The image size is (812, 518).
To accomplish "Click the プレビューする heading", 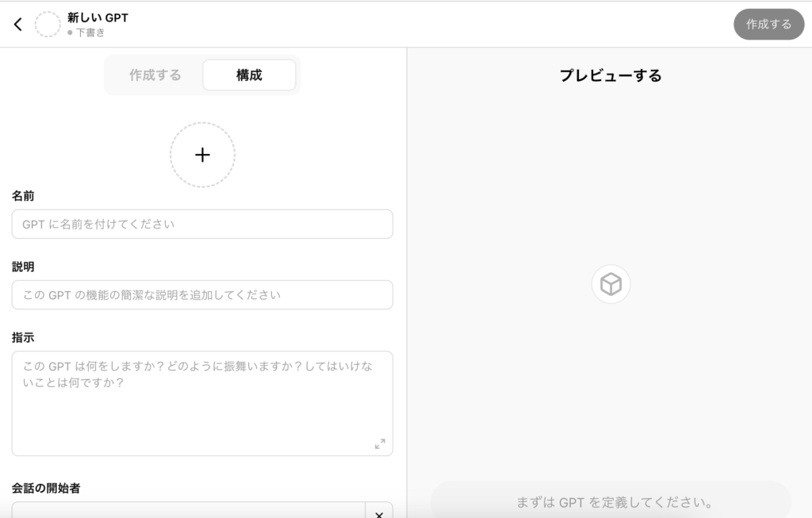I will pos(611,75).
